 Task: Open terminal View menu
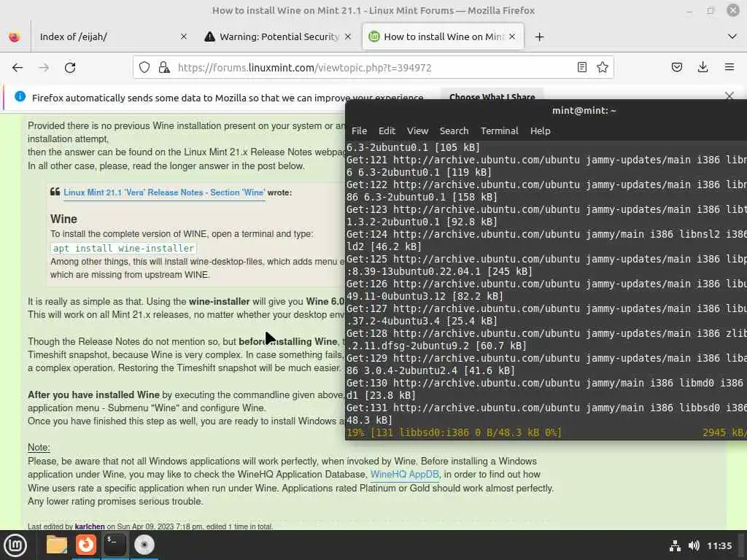(417, 131)
